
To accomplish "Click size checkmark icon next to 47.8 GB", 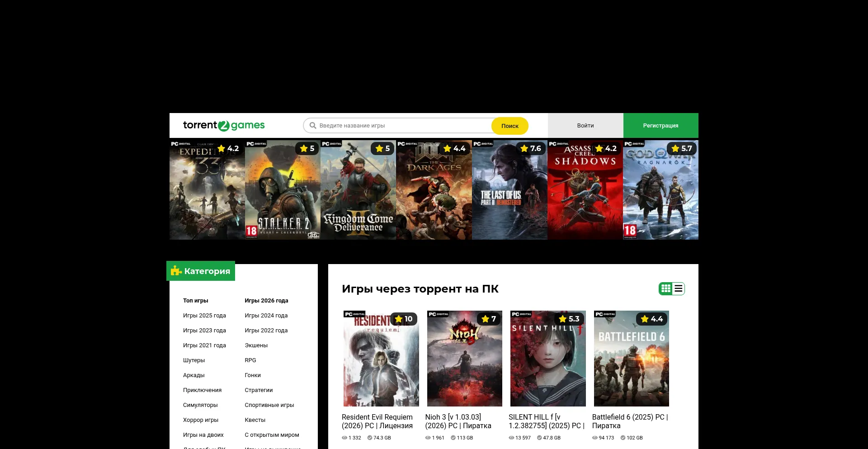I will (x=539, y=438).
